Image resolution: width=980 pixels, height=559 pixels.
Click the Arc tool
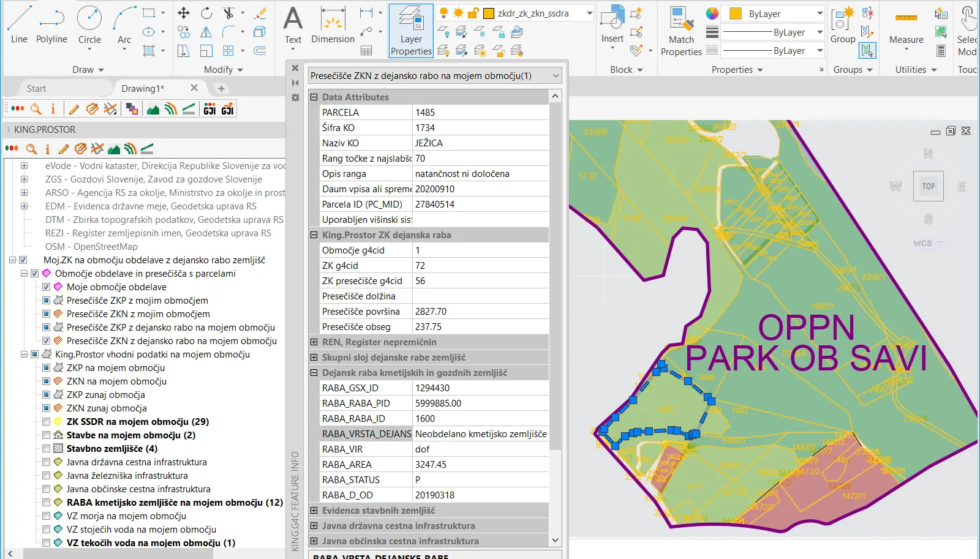(124, 24)
